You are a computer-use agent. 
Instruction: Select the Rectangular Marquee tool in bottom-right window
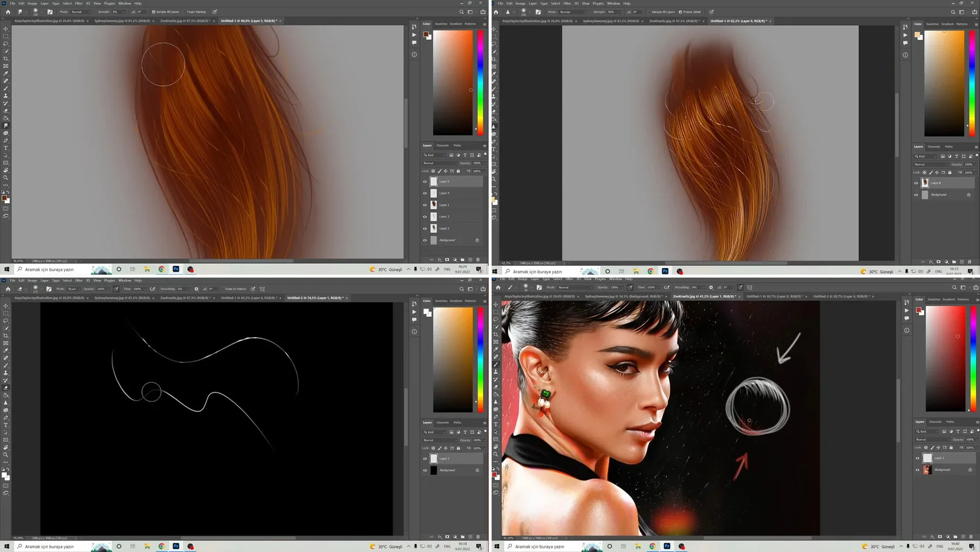496,312
